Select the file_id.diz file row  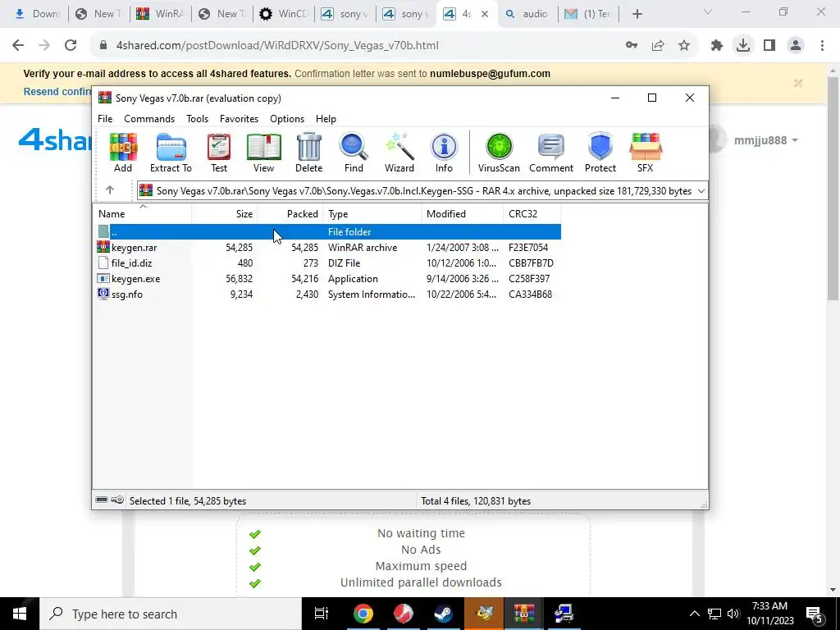328,263
